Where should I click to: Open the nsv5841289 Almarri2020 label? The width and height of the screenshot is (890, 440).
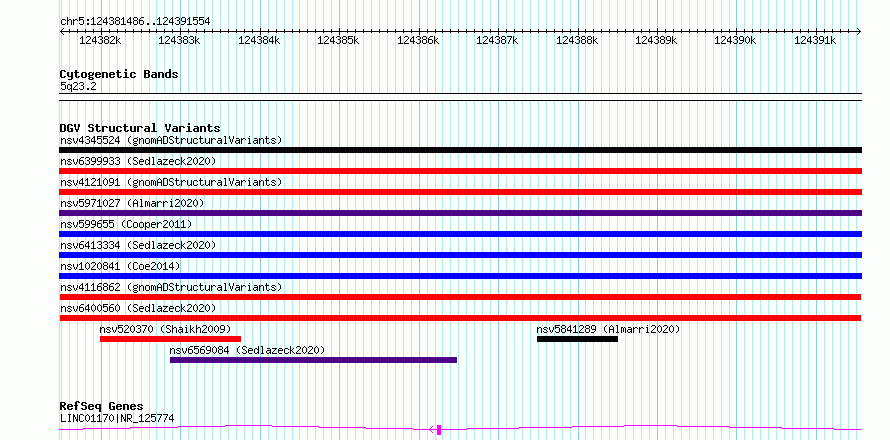tap(608, 329)
